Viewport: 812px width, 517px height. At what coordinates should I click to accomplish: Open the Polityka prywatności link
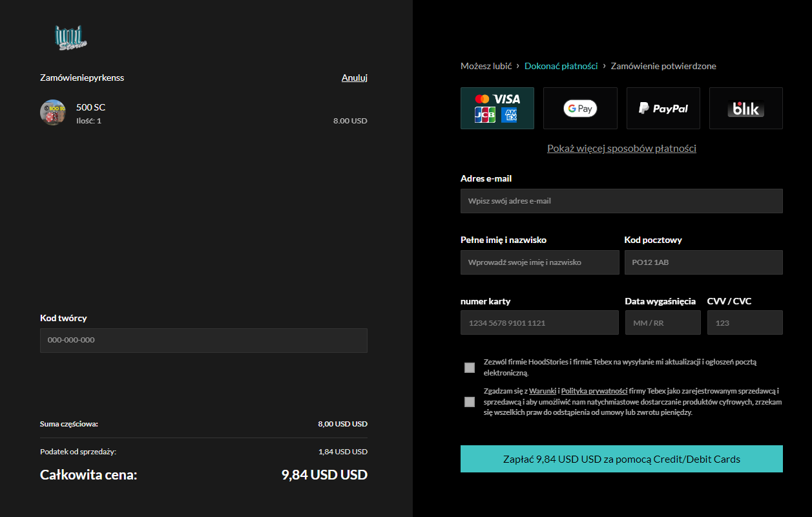coord(594,391)
